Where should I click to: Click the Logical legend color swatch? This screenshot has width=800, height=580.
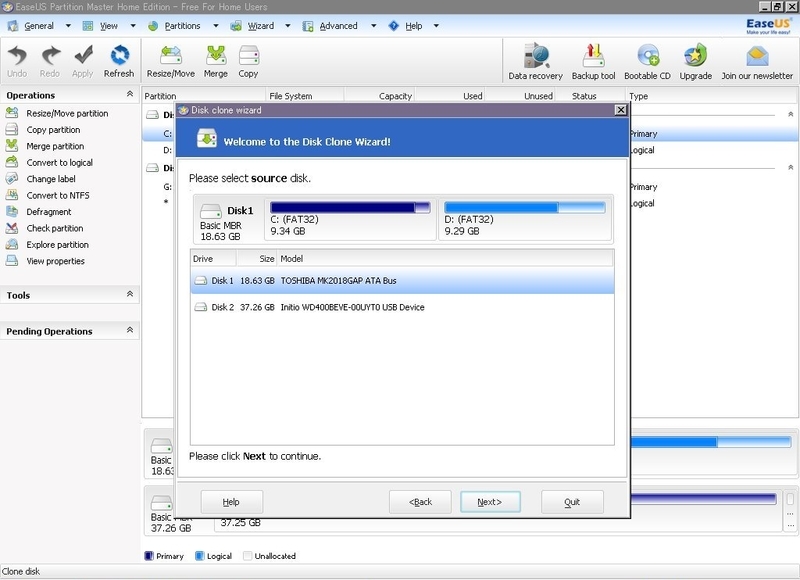(200, 556)
